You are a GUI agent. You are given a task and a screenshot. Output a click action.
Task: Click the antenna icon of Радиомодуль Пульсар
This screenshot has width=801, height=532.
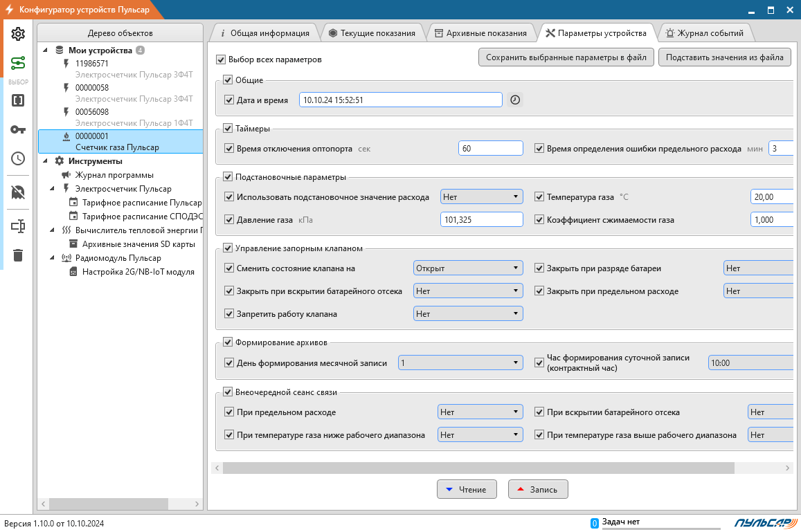pos(66,258)
